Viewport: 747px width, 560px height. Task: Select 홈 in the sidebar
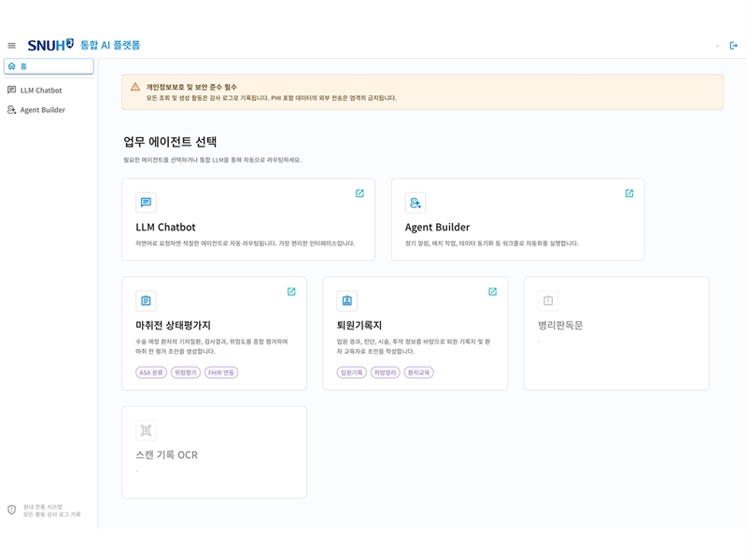[49, 66]
